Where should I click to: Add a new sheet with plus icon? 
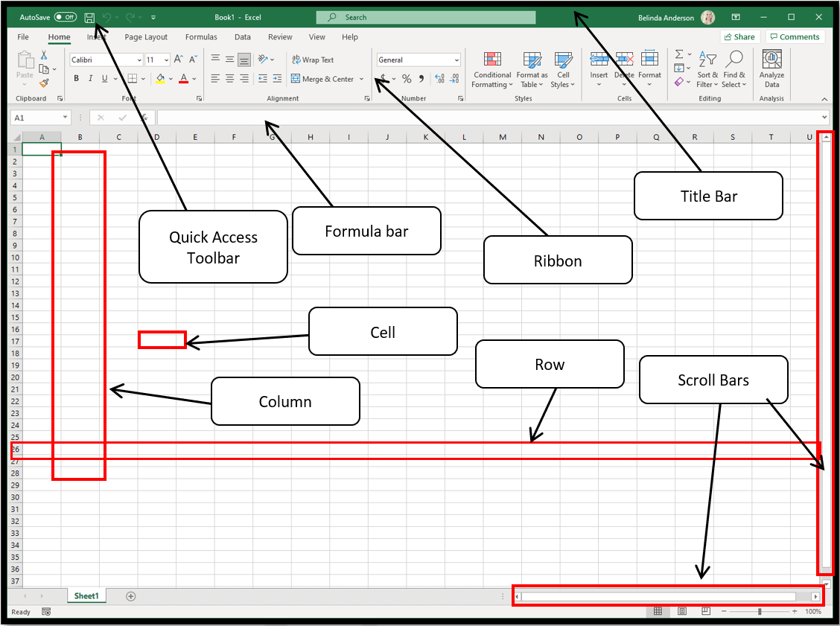coord(131,596)
